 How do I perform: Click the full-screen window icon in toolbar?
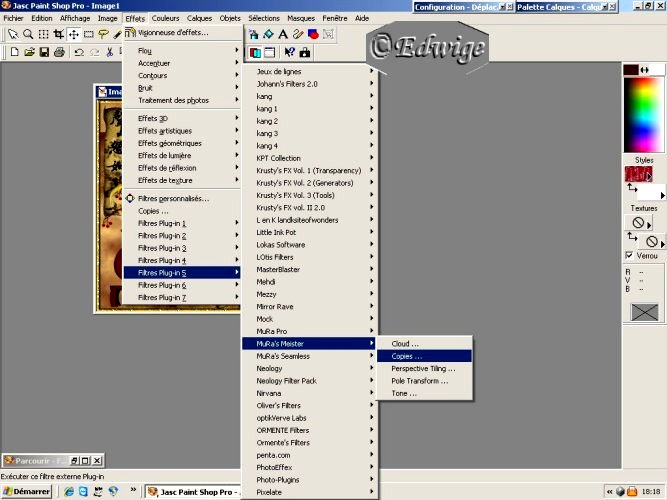pyautogui.click(x=270, y=52)
